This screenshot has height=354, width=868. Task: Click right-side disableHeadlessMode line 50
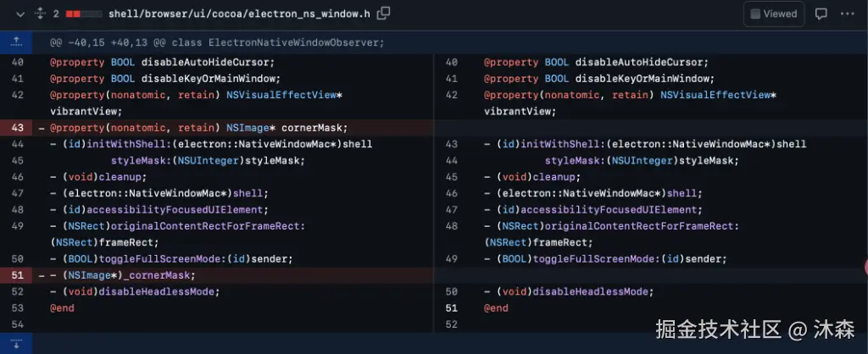tap(569, 291)
